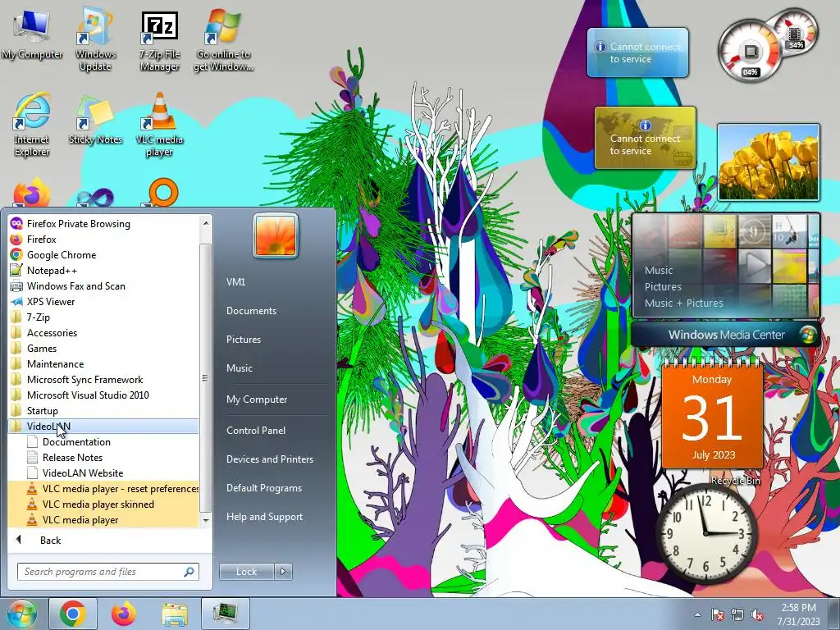Select Music + Pictures in Media Center gadget
Viewport: 840px width, 630px height.
[683, 304]
